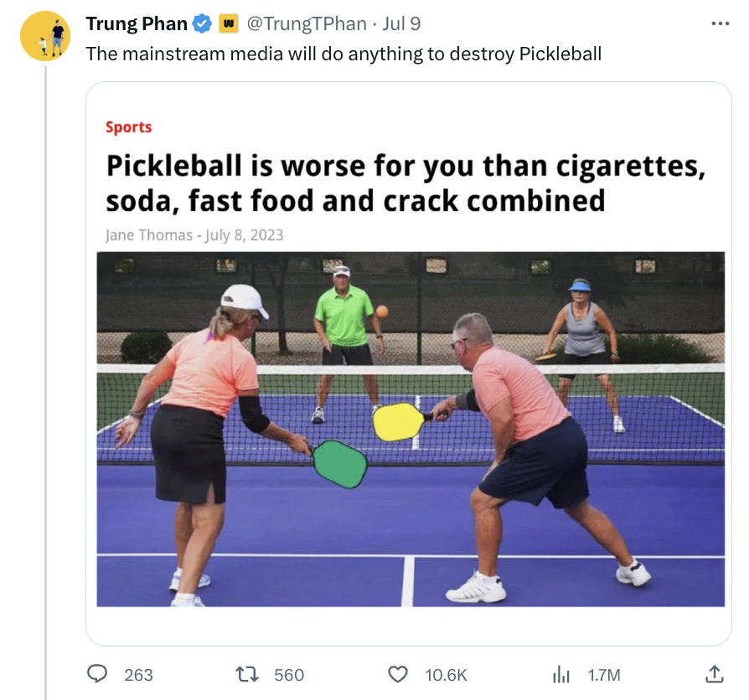Click the Jul 9 timestamp
749x700 pixels.
pyautogui.click(x=401, y=23)
